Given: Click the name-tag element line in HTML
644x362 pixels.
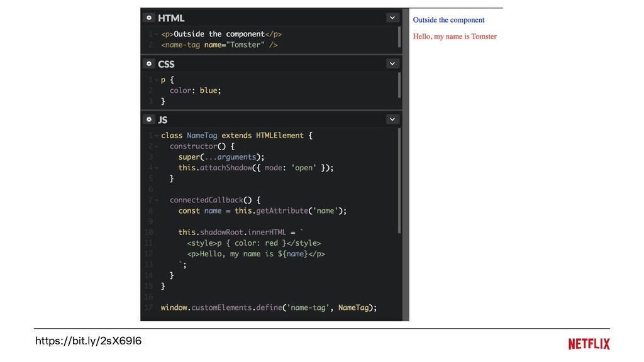Looking at the screenshot, I should (x=219, y=45).
